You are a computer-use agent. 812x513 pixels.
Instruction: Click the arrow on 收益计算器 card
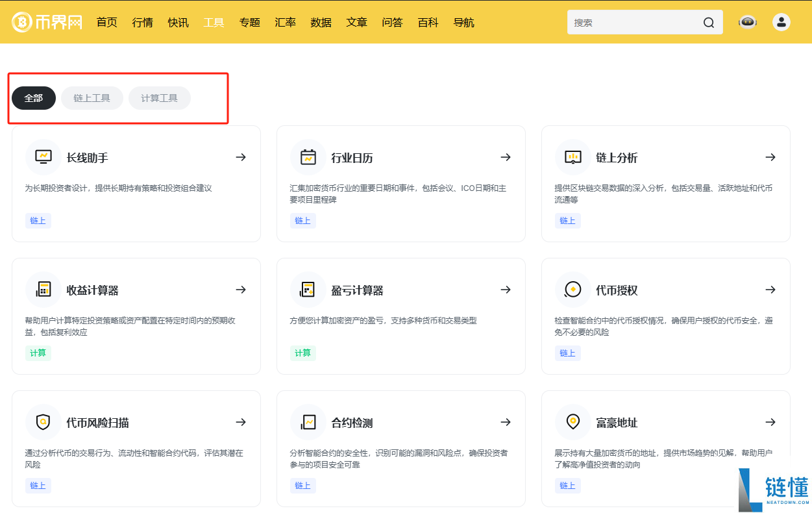tap(241, 290)
